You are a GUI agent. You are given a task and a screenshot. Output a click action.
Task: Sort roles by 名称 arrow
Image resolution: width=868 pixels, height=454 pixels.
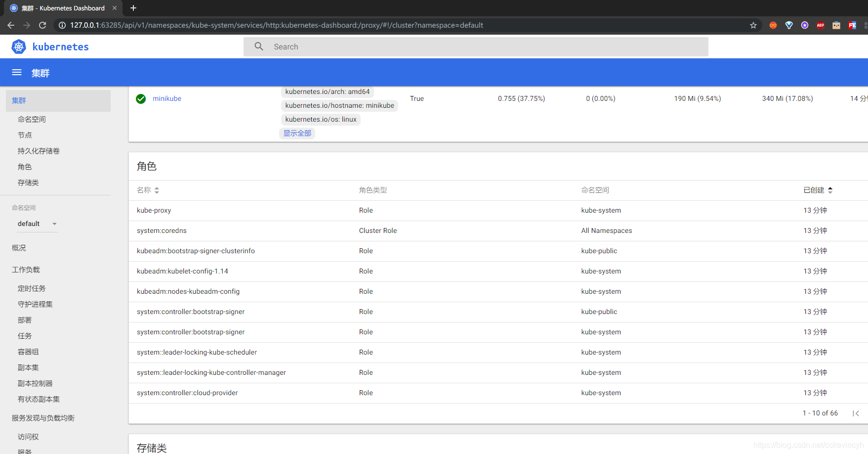[x=157, y=190]
